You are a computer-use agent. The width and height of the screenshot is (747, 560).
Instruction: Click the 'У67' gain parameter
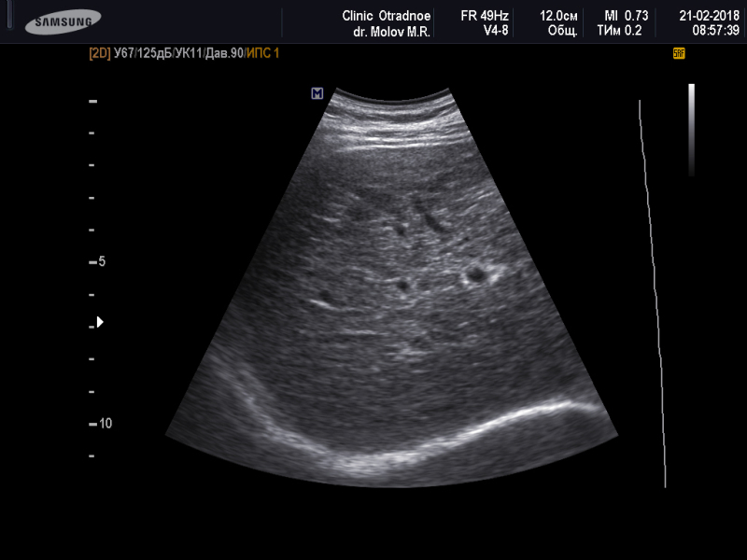tap(124, 53)
